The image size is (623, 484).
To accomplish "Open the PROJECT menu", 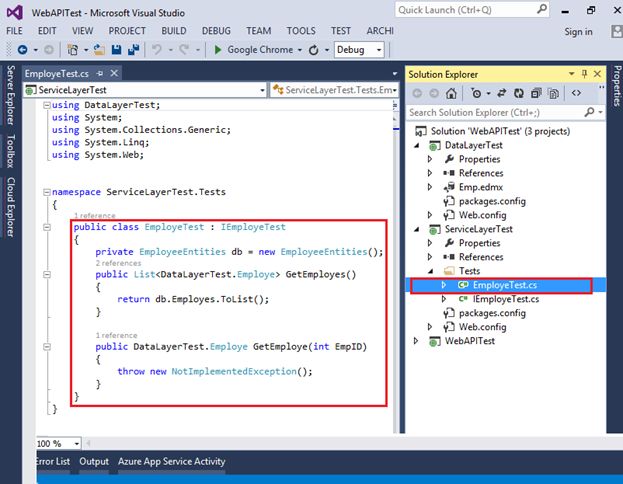I will (x=127, y=31).
